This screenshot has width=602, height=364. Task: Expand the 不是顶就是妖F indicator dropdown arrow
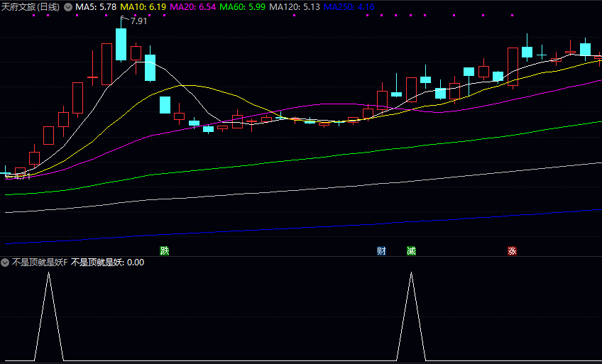[5, 263]
